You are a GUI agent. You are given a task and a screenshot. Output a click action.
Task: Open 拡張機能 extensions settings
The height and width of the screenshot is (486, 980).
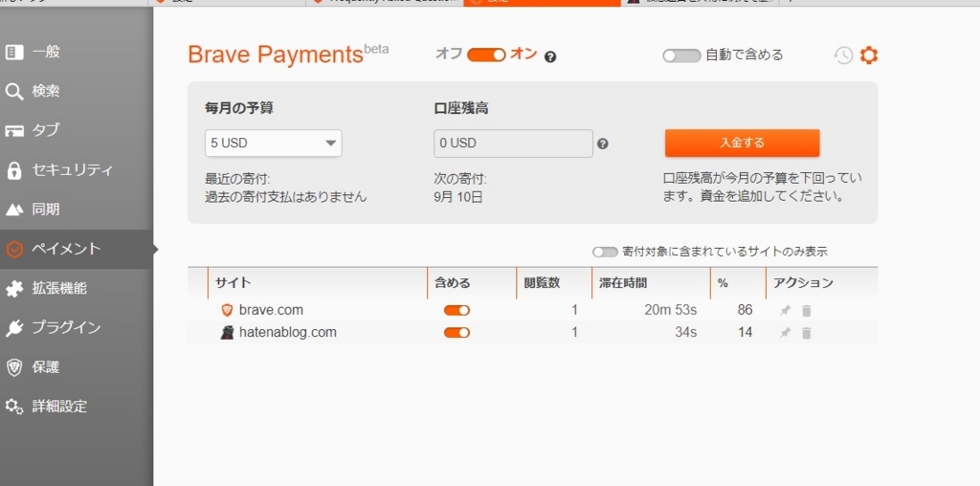[x=77, y=288]
